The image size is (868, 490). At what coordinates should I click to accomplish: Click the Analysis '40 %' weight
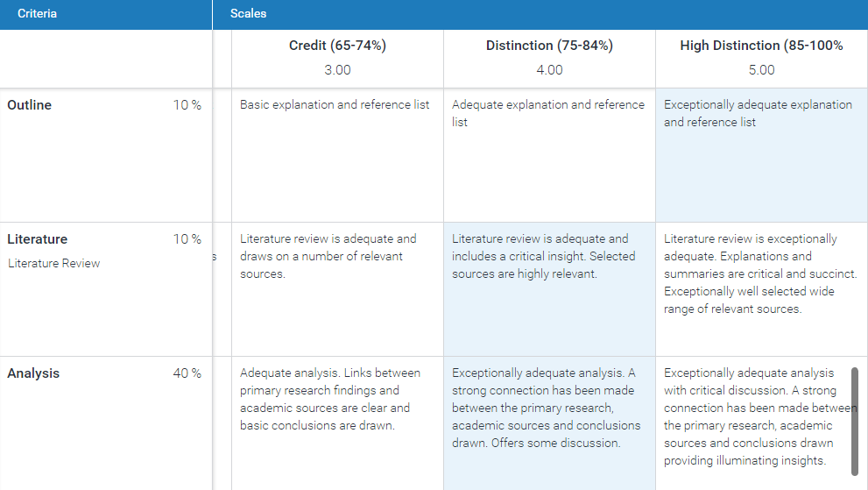[x=187, y=373]
